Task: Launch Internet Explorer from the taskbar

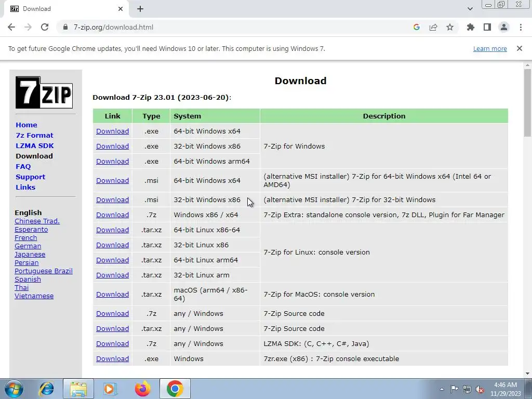Action: (x=46, y=389)
